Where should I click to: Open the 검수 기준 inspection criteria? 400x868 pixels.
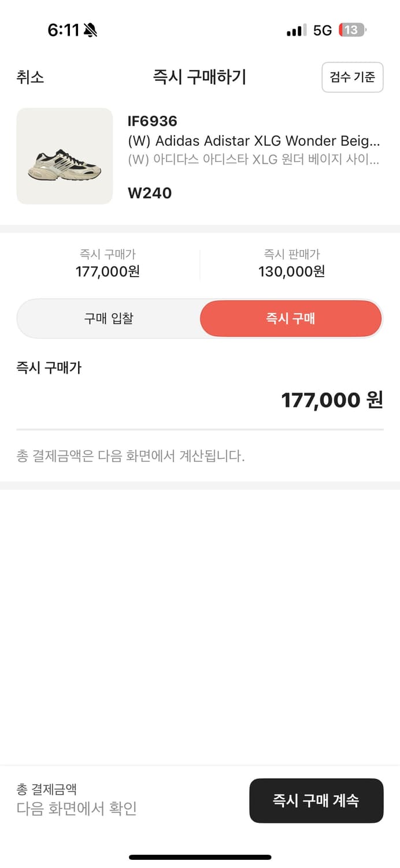tap(353, 77)
